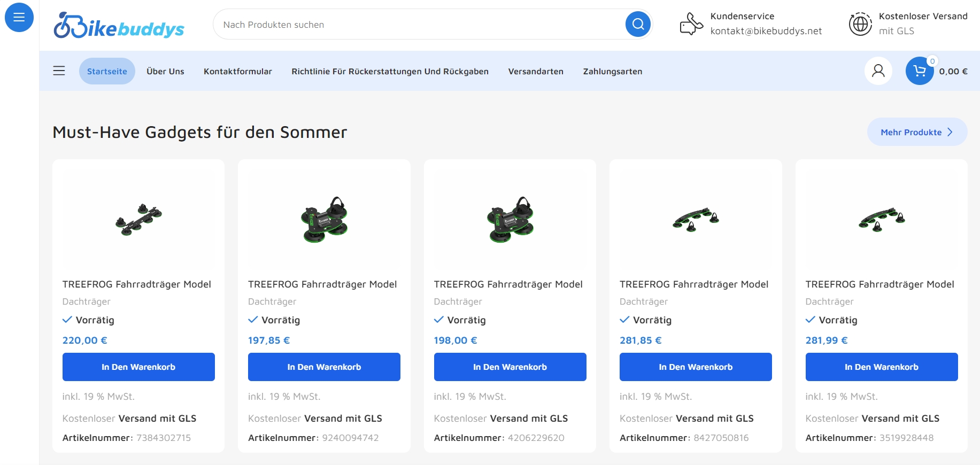Open the user account icon
The image size is (980, 465).
coord(878,71)
